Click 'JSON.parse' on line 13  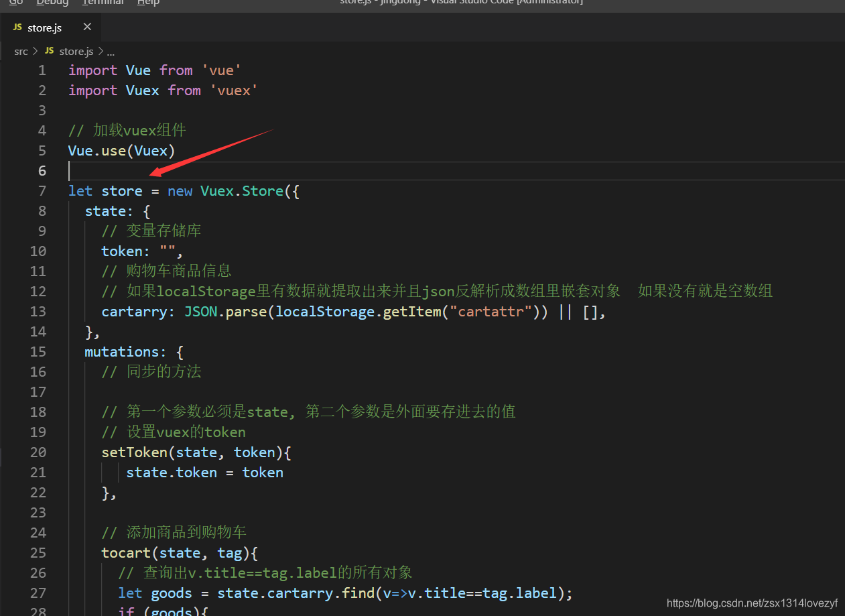pyautogui.click(x=225, y=312)
